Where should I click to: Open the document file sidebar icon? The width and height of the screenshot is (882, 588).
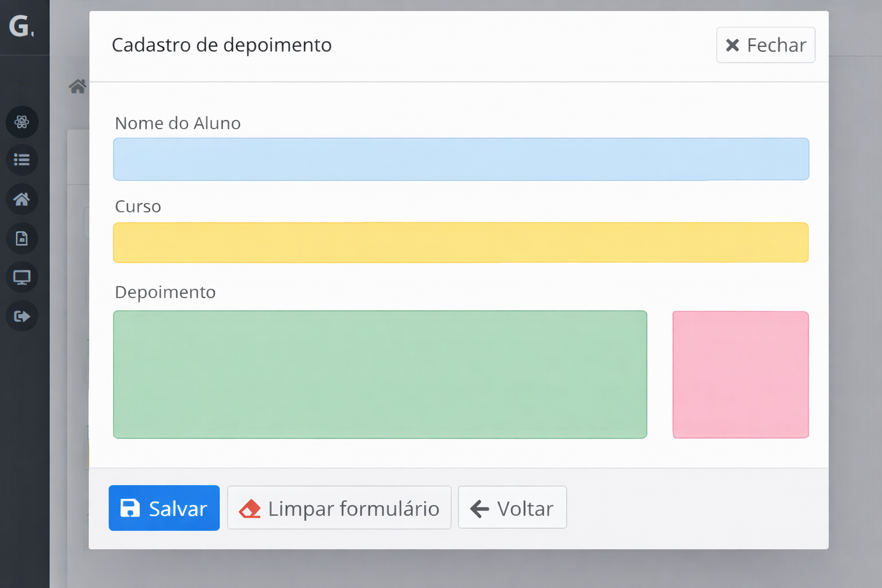[x=22, y=238]
